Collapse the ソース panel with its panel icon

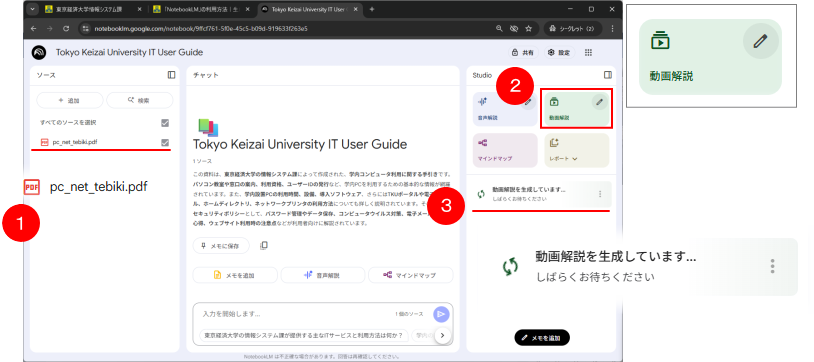(x=171, y=75)
